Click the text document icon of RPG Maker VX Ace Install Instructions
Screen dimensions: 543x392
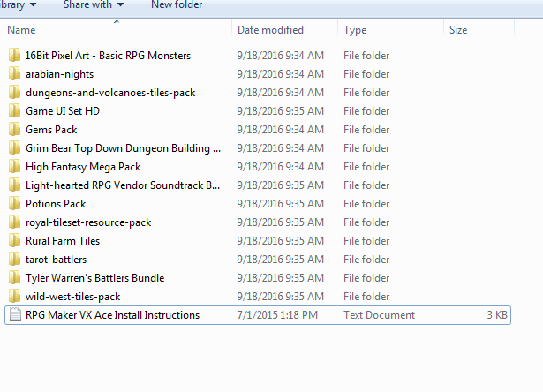(15, 315)
